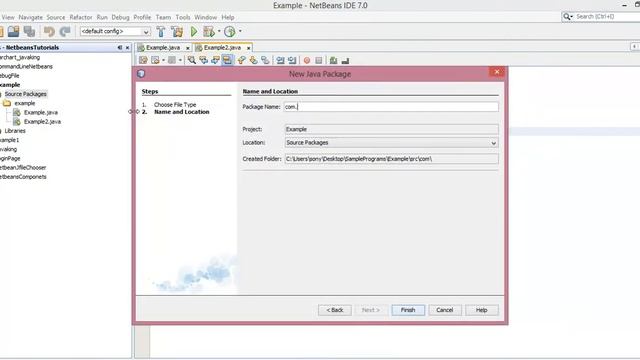Select Source Packages in project tree
Screen dimensions: 640x360
tap(26, 94)
